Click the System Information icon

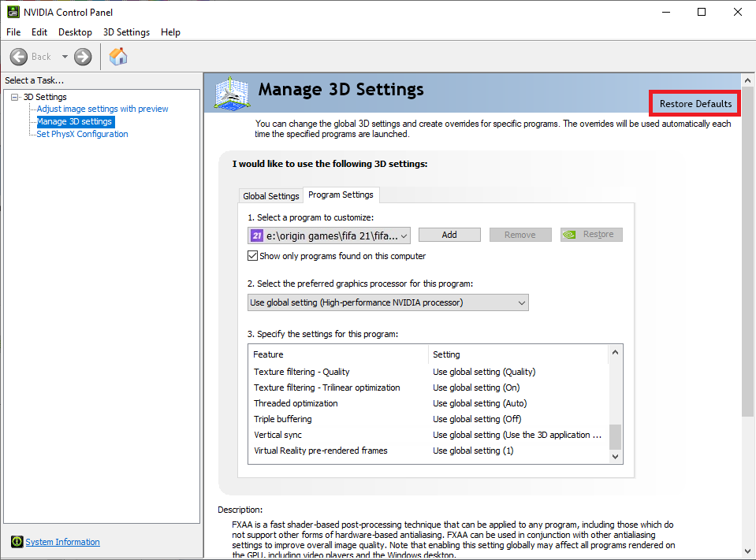pos(17,542)
